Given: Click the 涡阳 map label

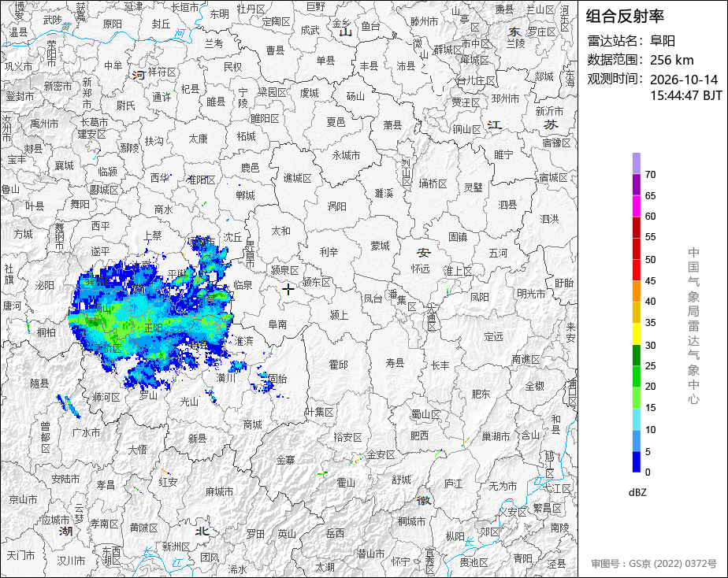Looking at the screenshot, I should 337,206.
